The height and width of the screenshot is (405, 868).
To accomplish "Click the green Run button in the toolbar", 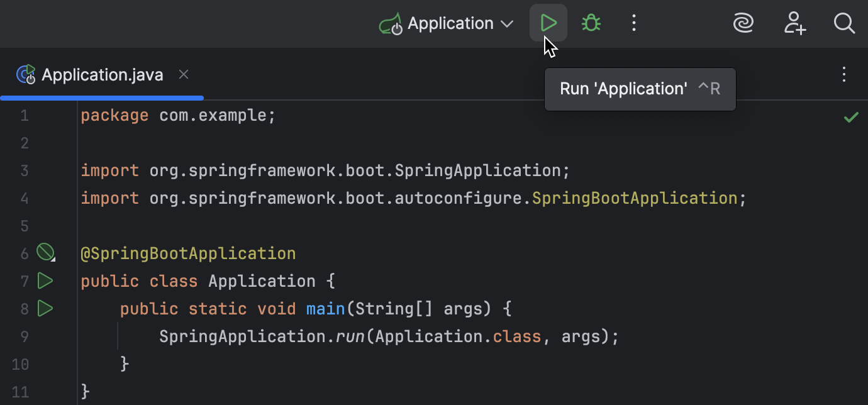I will [x=548, y=23].
